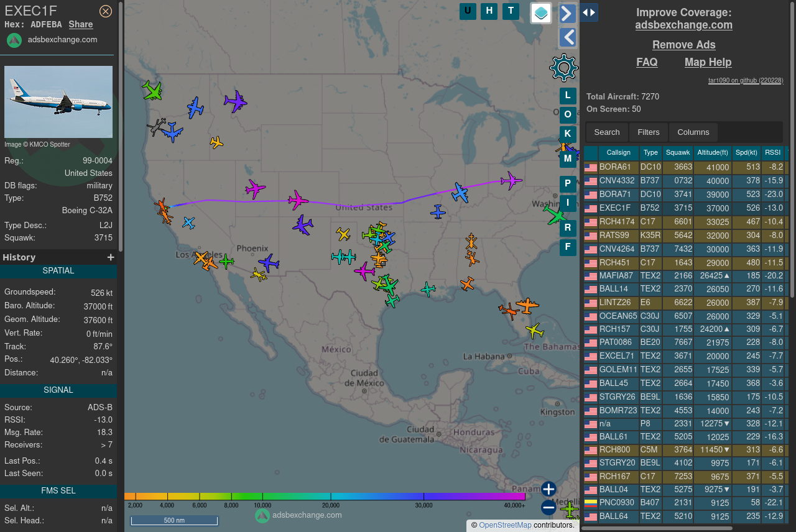
Task: Click the blue plane icon near Phoenix
Action: pos(269,263)
